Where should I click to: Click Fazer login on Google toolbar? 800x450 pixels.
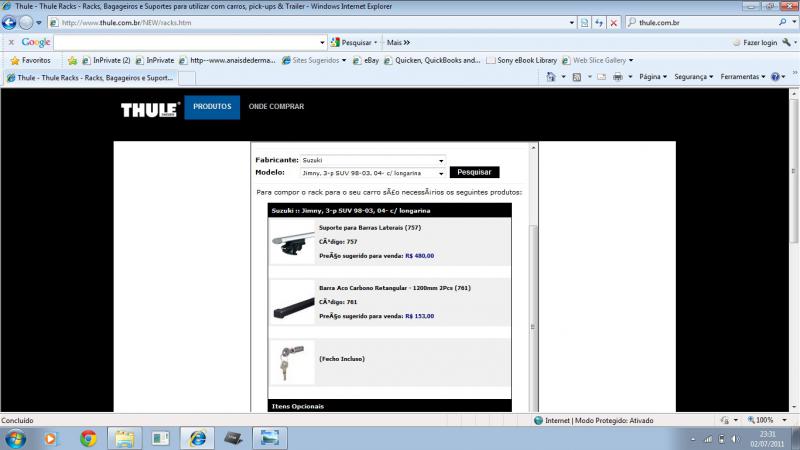pos(755,42)
